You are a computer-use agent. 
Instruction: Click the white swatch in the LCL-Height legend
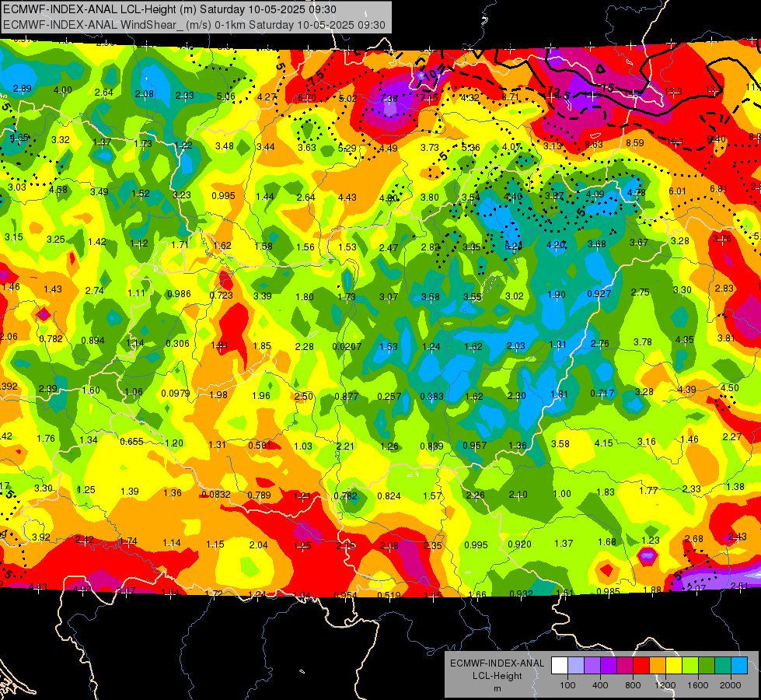coord(560,666)
